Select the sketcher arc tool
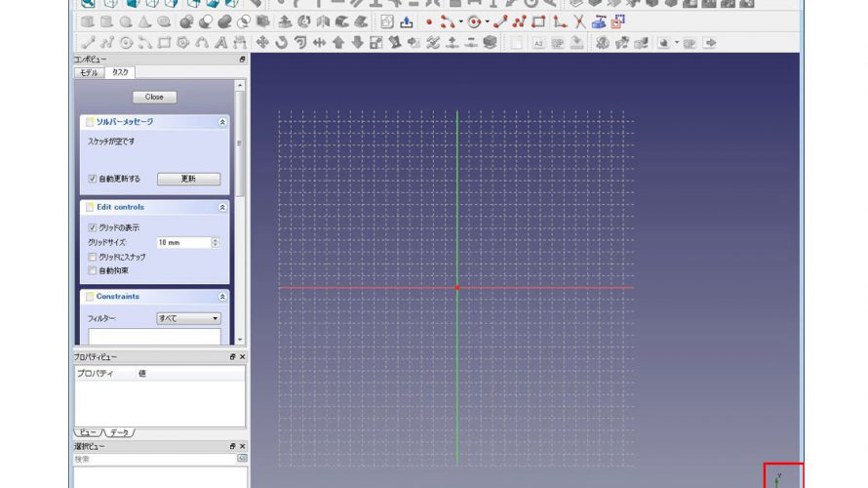 [448, 22]
